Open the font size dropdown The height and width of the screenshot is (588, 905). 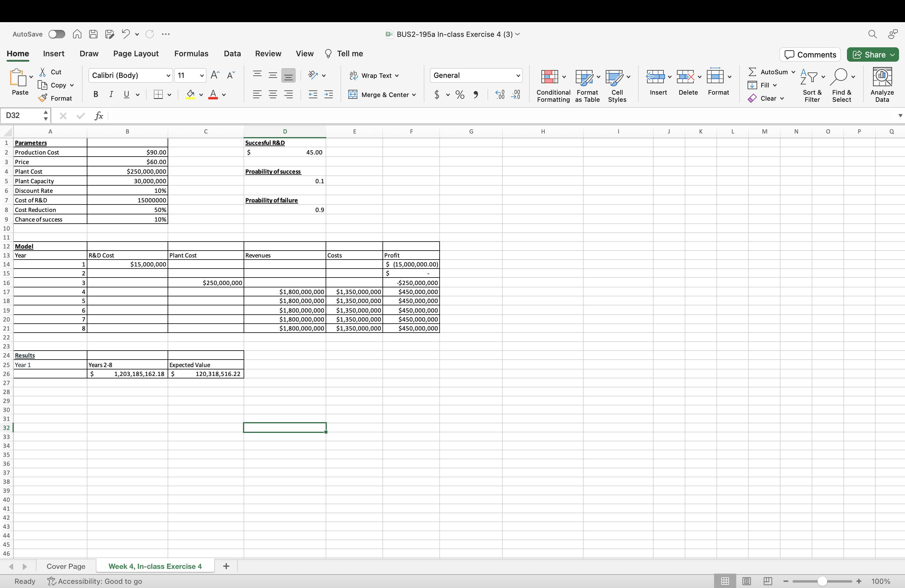[201, 75]
